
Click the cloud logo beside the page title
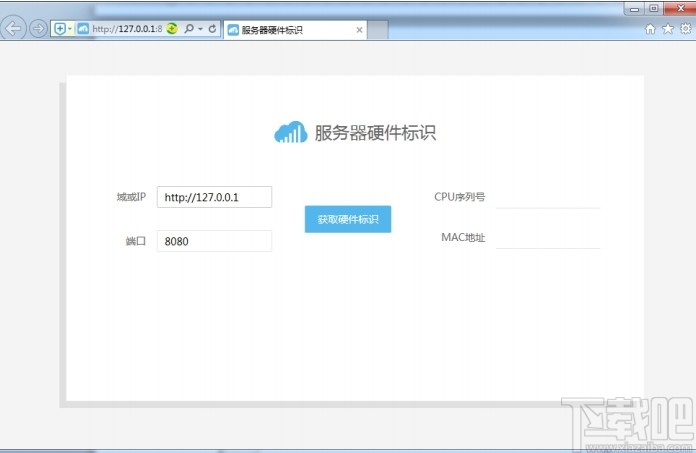pyautogui.click(x=291, y=132)
